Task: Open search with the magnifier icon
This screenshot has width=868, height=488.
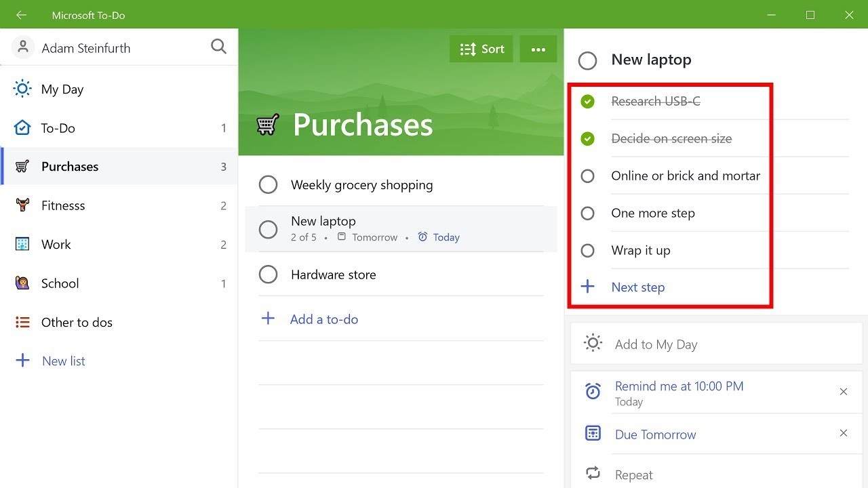Action: coord(218,46)
